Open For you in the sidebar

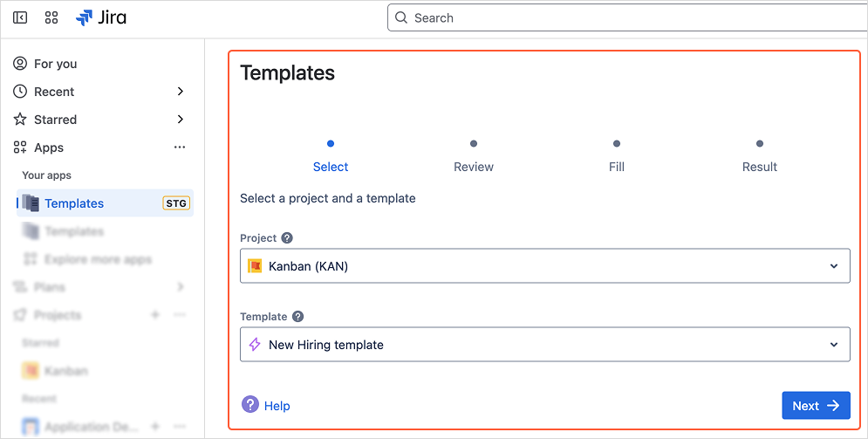[55, 64]
